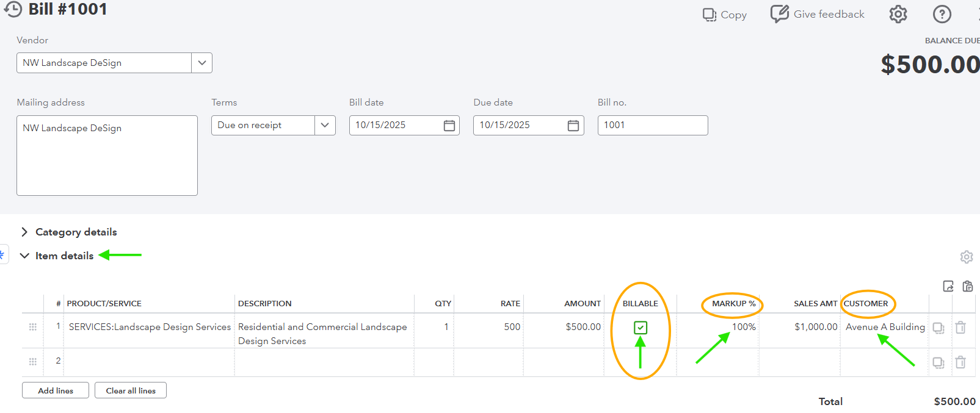980x413 pixels.
Task: Click the Bill date calendar icon
Action: click(x=449, y=126)
